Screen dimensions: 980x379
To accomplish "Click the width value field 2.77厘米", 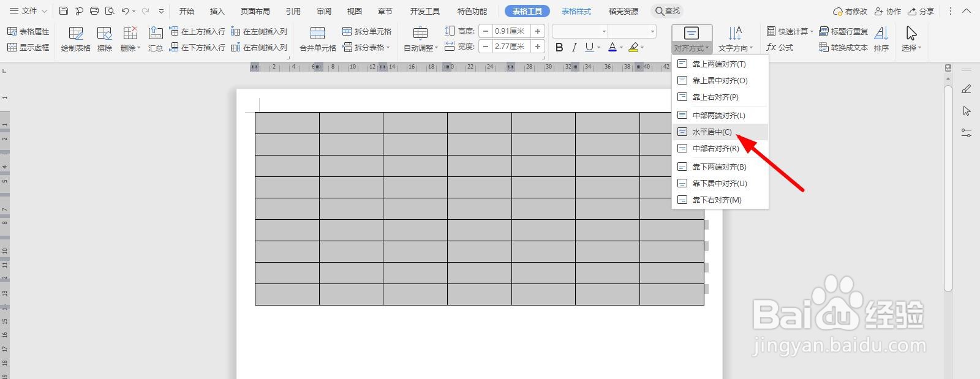I will [511, 47].
